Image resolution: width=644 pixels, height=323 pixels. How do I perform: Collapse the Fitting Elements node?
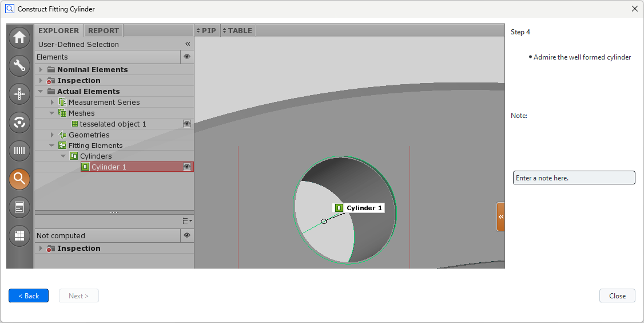tap(52, 145)
